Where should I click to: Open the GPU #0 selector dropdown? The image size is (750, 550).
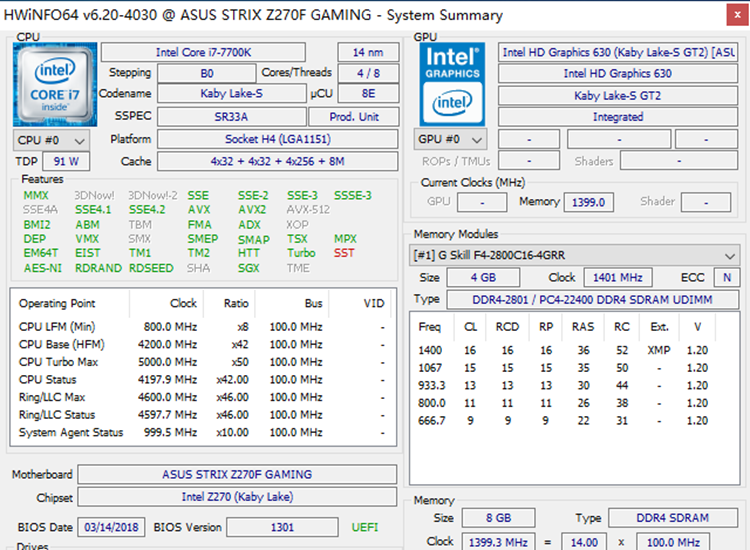click(450, 139)
